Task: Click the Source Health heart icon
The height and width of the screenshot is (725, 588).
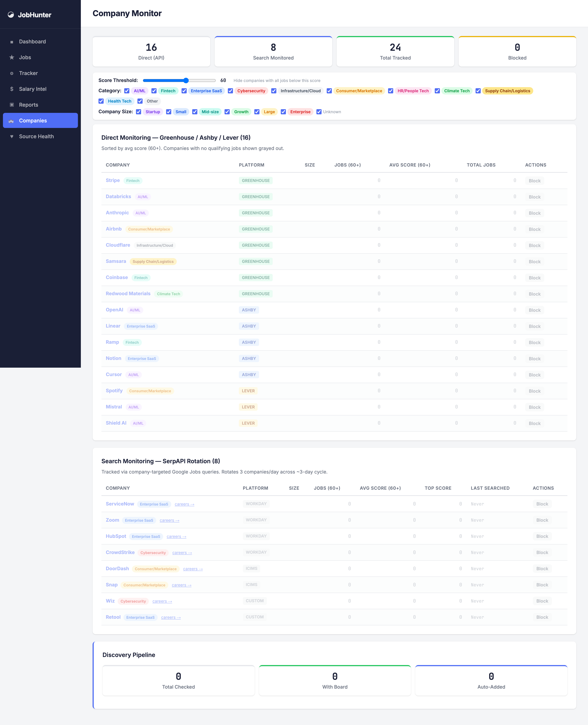Action: tap(12, 137)
